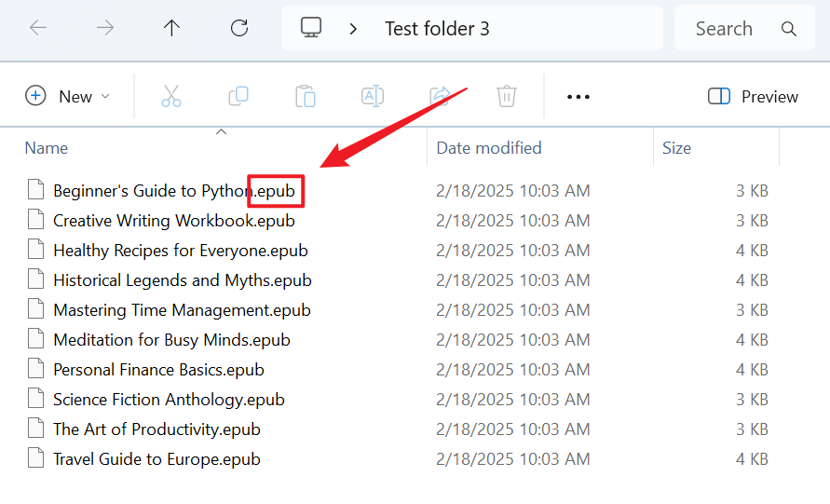Expand the breadcrumb chevron before Test folder 3
830x504 pixels.
tap(353, 28)
